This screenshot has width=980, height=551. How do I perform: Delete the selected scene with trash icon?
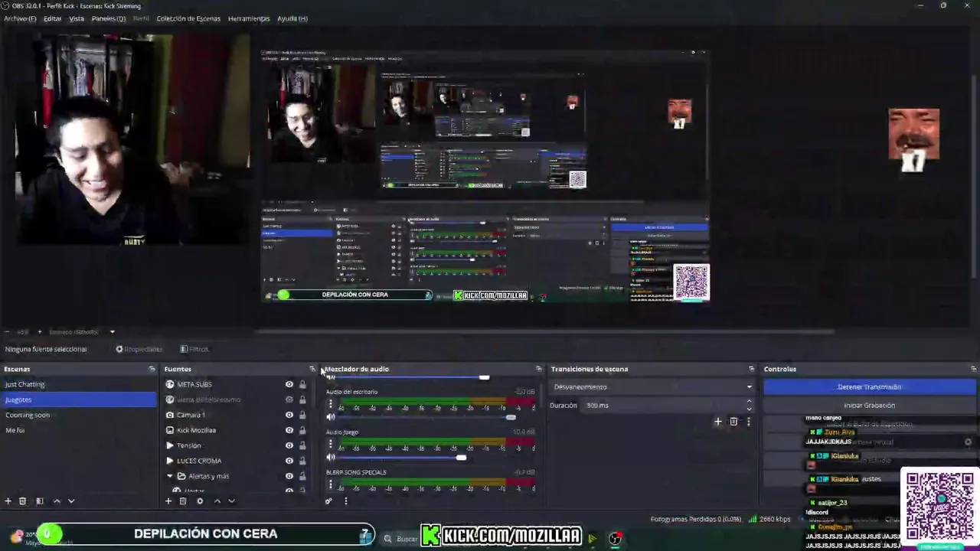23,501
